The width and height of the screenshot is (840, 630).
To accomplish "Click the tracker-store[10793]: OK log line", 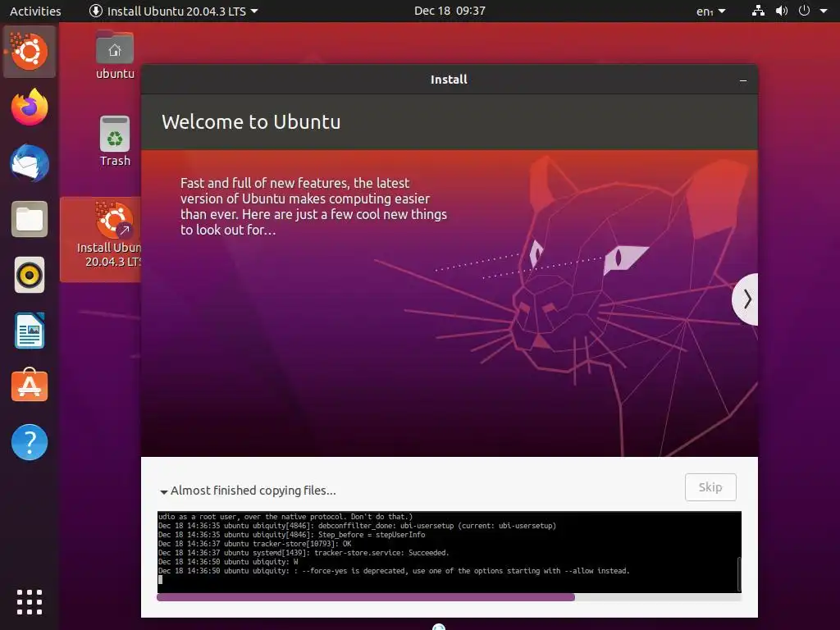I will click(x=254, y=544).
